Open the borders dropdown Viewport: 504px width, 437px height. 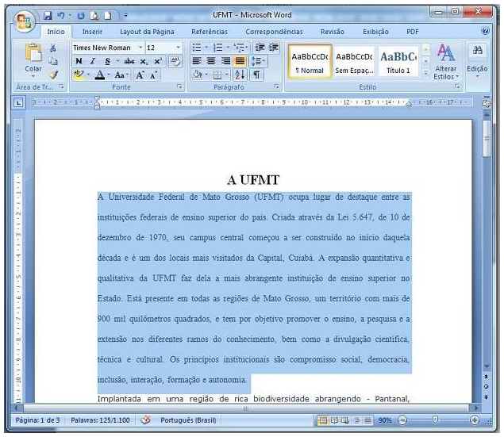[x=226, y=75]
